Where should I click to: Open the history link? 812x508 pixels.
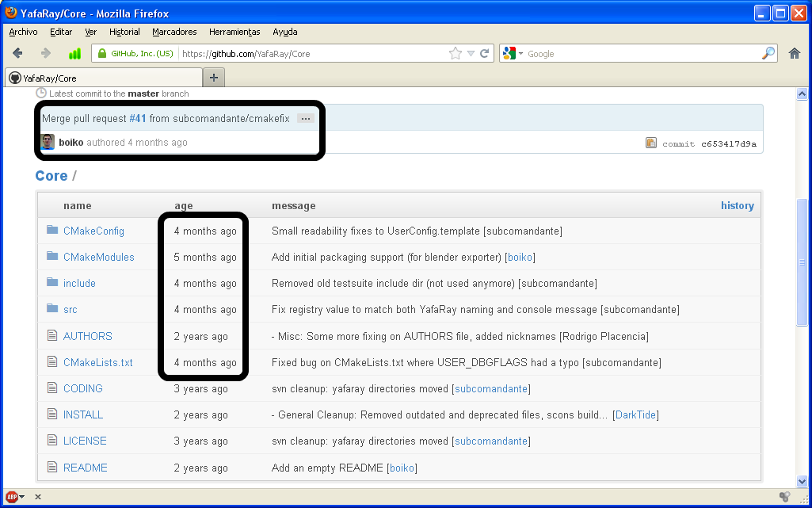[x=738, y=205]
